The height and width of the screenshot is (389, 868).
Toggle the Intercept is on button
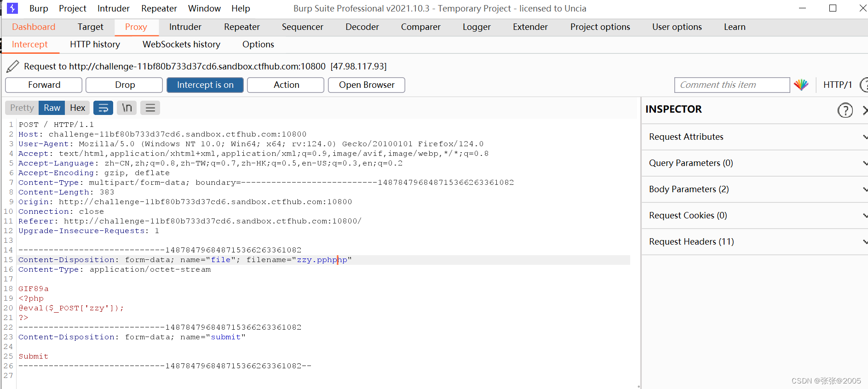(205, 85)
